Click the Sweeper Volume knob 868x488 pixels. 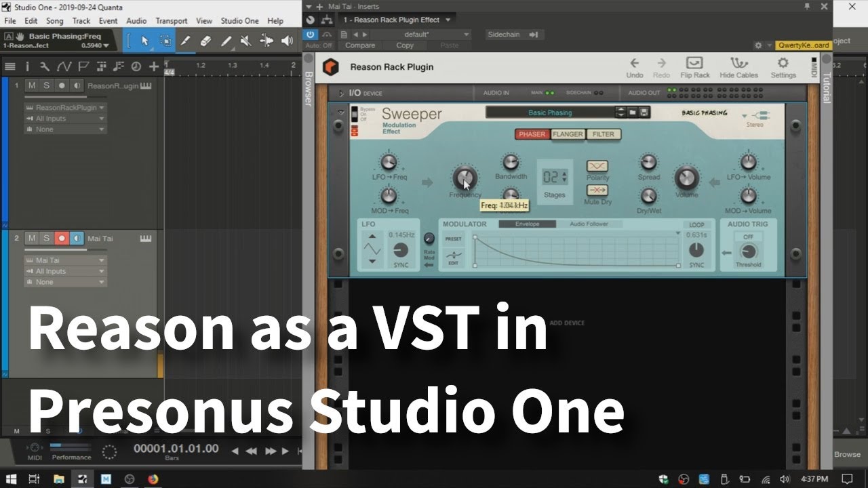click(x=686, y=178)
